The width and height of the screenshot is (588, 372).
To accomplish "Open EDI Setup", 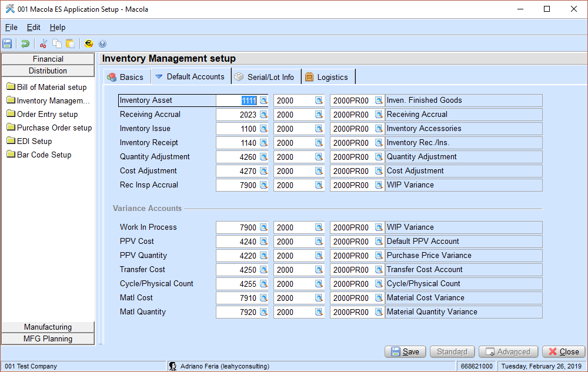I will click(x=29, y=141).
